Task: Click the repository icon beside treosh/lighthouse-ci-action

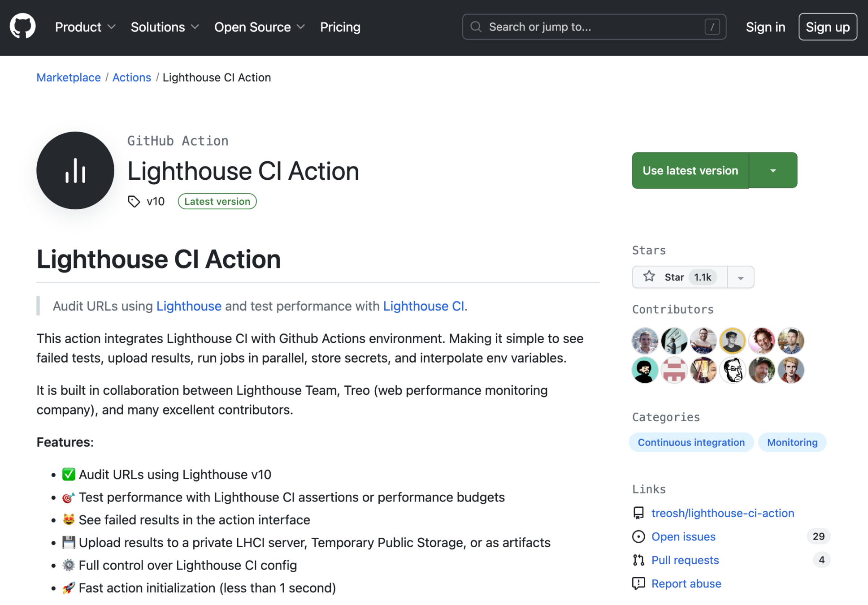Action: point(638,513)
